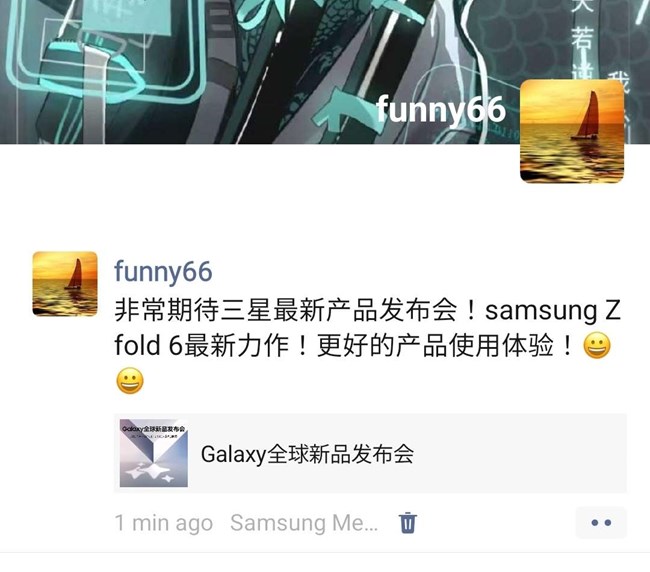
Task: Tap the fold 6最新力作 text line
Action: (201, 346)
